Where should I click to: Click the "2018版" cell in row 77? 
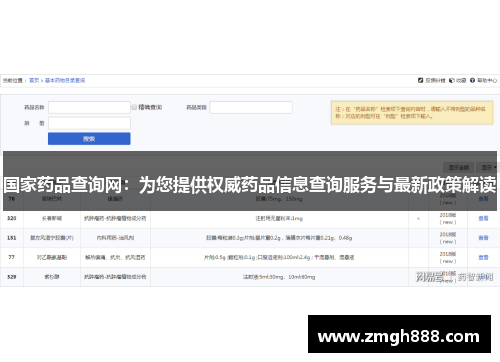[x=448, y=257]
